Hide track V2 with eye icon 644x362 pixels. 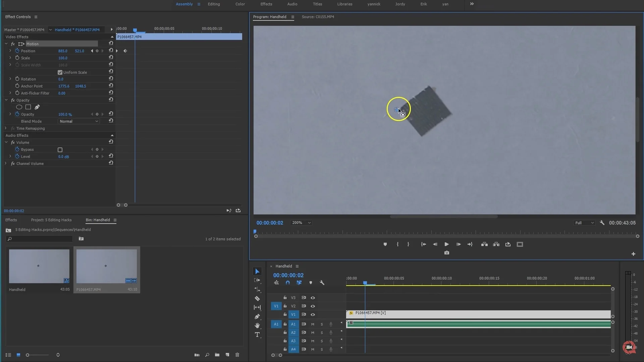tap(313, 306)
